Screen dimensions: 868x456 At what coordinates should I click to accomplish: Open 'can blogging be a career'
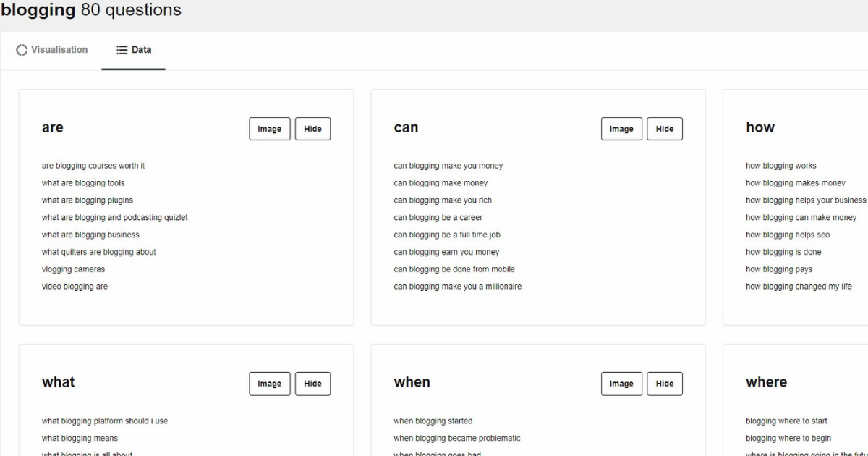438,218
